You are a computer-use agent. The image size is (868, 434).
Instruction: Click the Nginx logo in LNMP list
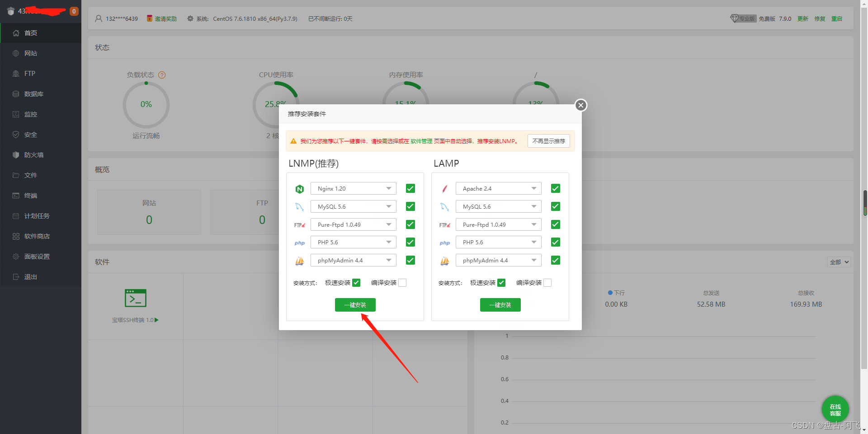(x=299, y=189)
